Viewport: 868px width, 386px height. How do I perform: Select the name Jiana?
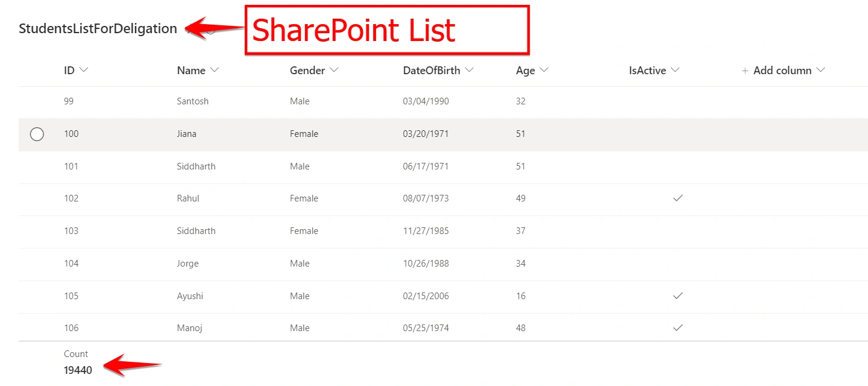(187, 134)
